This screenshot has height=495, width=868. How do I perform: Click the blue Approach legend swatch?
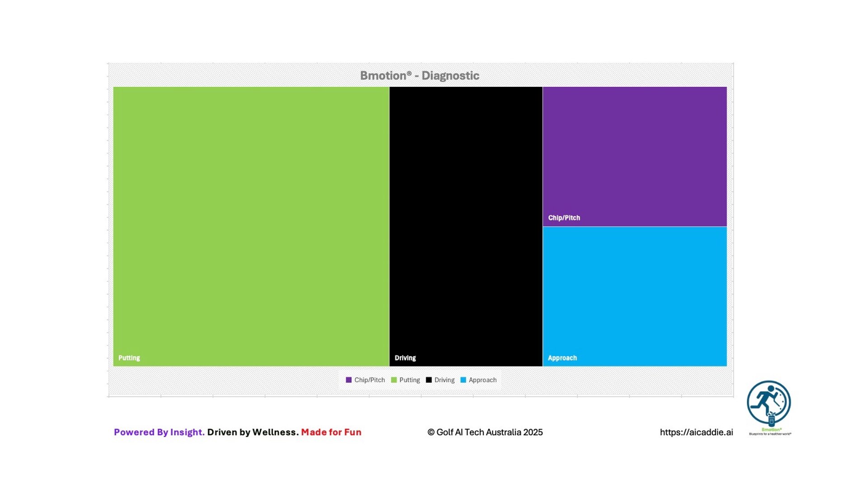point(463,380)
